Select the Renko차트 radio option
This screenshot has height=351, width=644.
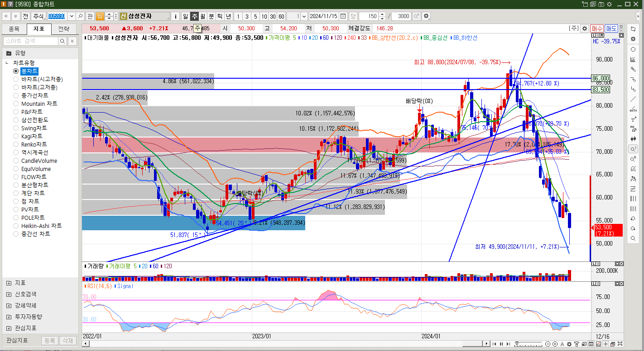point(16,144)
